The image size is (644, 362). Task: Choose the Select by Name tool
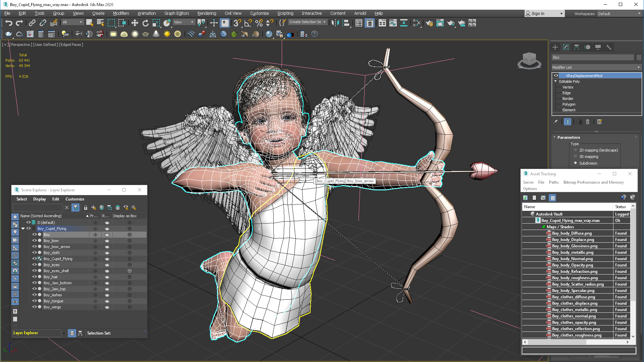tap(100, 23)
